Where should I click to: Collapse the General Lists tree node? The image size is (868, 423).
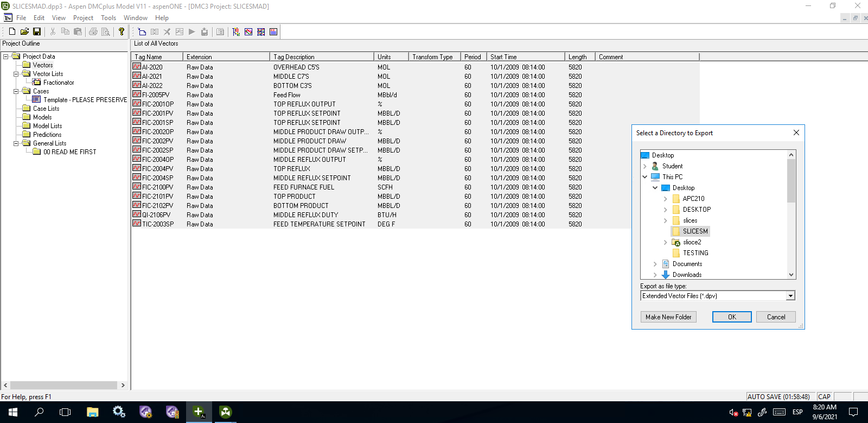click(16, 143)
